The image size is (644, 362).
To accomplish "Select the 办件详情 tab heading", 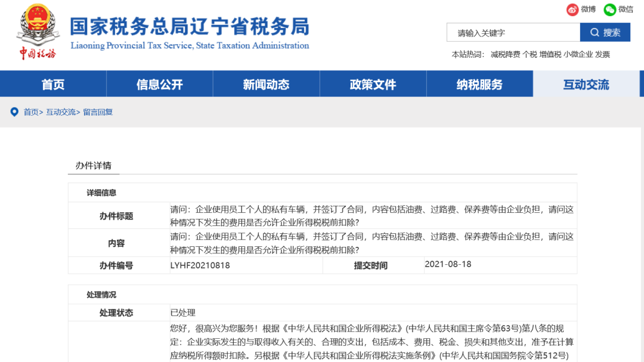I will pos(94,166).
